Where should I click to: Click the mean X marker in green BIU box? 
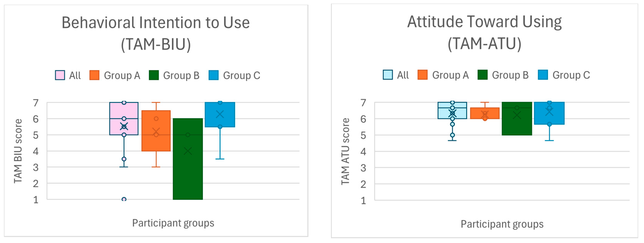tap(187, 151)
